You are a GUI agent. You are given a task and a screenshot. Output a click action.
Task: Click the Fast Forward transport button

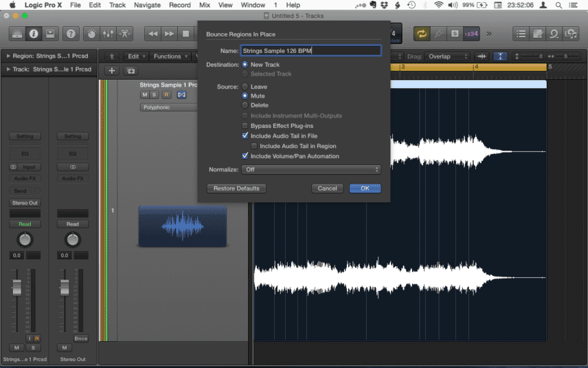pyautogui.click(x=169, y=34)
